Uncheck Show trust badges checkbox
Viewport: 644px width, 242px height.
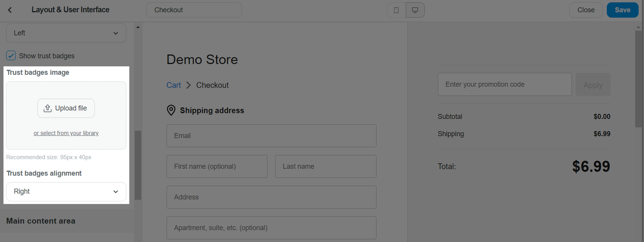[11, 55]
